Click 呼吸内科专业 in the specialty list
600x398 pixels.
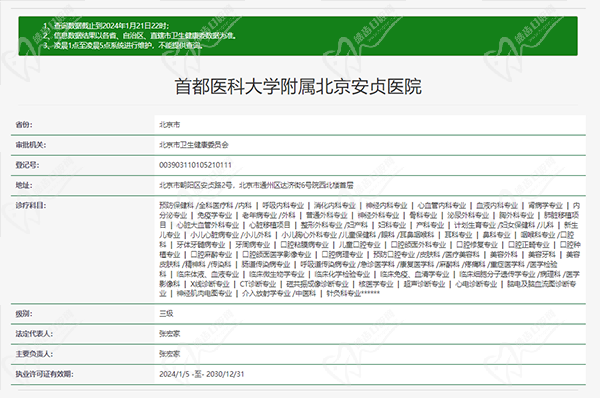283,206
